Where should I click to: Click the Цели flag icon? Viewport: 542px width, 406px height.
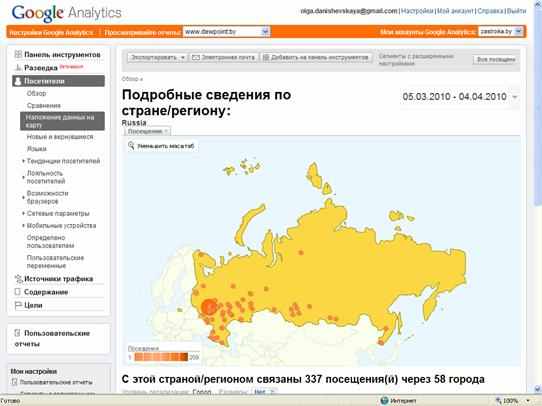[x=18, y=305]
